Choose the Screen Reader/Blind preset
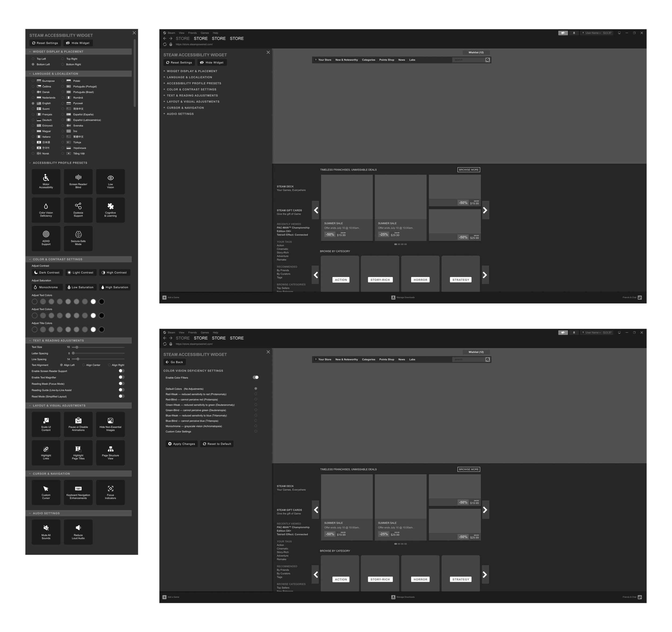The width and height of the screenshot is (672, 632). (78, 182)
